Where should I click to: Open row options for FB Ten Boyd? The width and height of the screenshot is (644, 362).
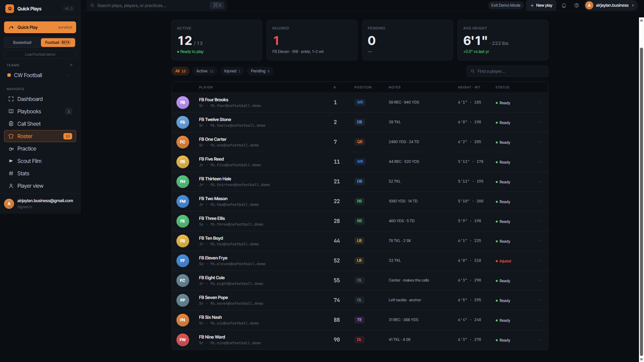tap(539, 241)
